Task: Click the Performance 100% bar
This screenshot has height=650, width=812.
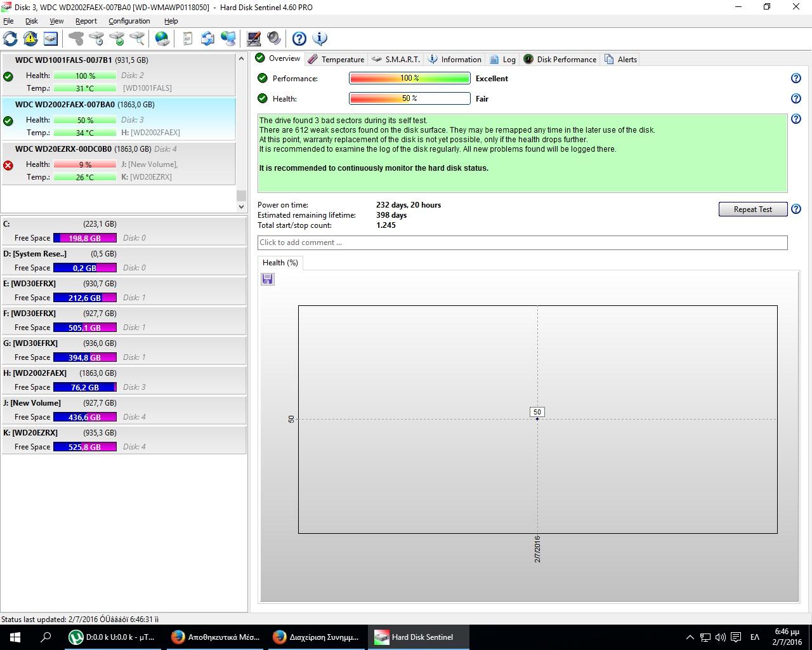Action: (x=410, y=78)
